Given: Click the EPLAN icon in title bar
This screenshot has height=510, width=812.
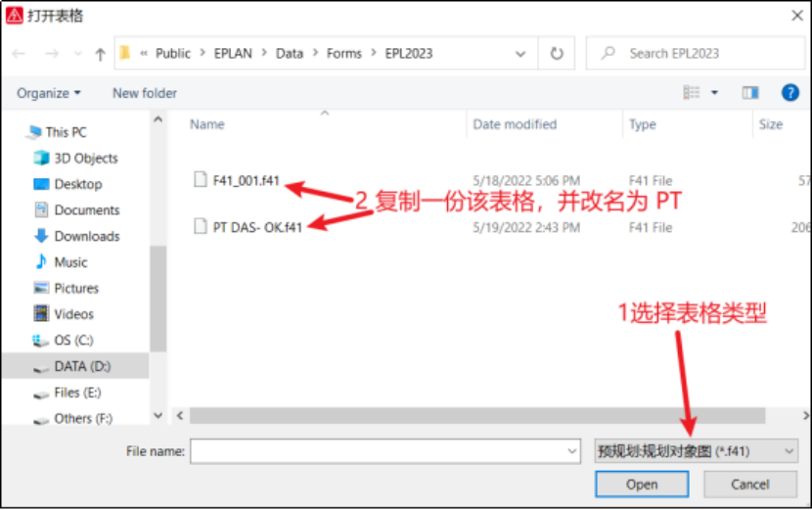Looking at the screenshot, I should 14,16.
